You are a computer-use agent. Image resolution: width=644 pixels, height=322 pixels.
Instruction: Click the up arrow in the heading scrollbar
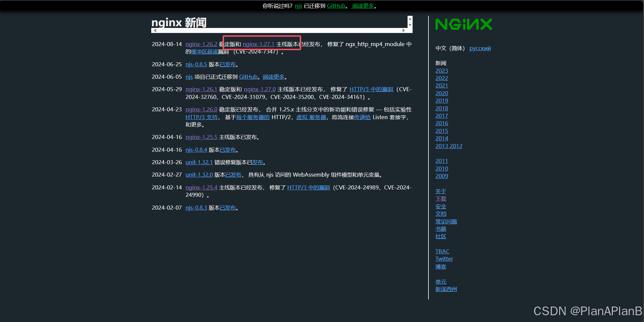(410, 19)
